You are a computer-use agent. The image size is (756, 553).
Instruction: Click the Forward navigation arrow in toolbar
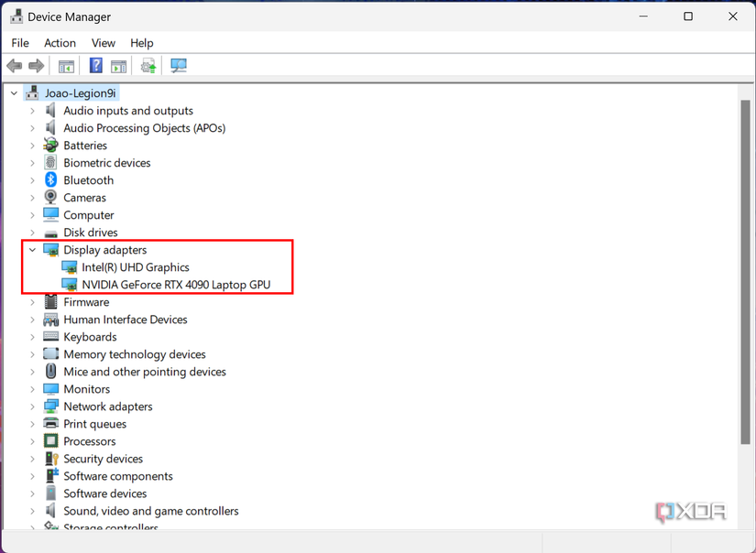35,65
